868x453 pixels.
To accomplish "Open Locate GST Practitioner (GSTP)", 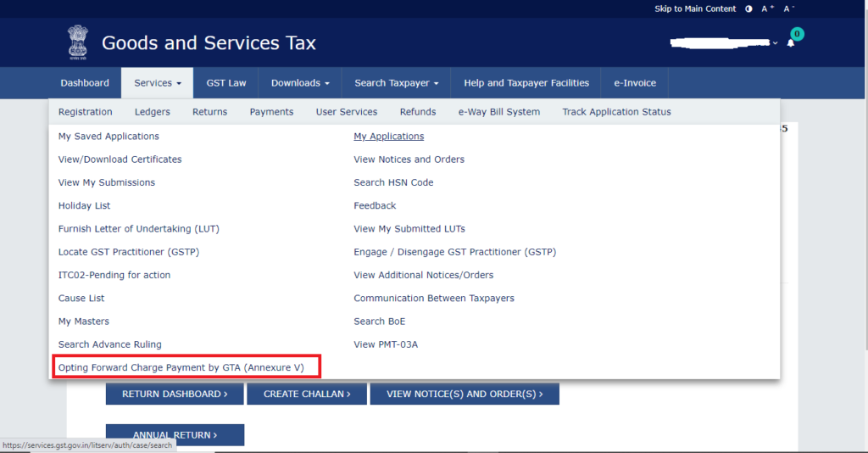I will (x=129, y=252).
